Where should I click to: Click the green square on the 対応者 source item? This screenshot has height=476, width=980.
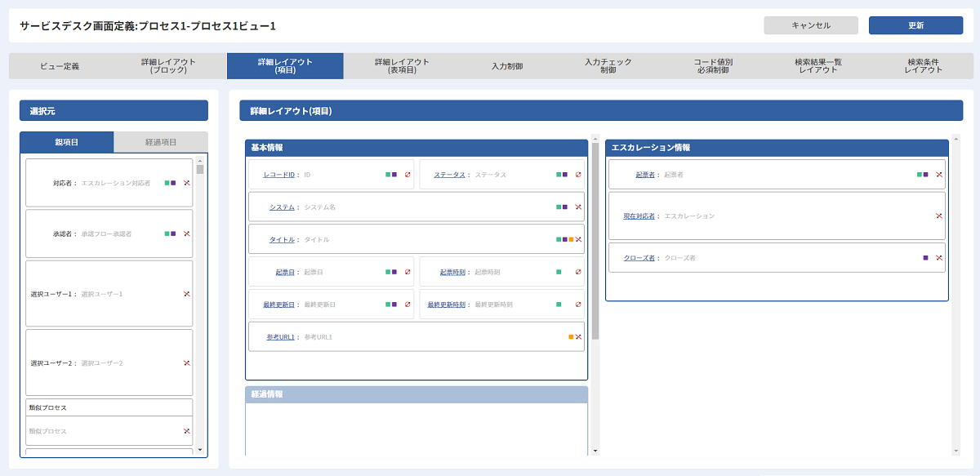(x=167, y=184)
